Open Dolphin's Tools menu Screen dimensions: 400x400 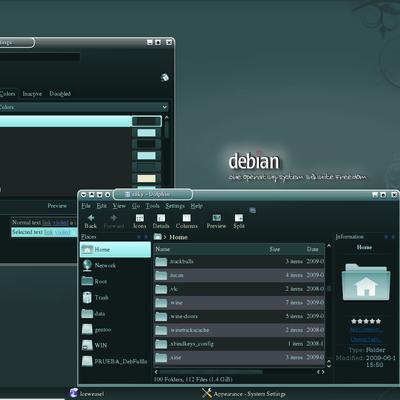tap(153, 206)
